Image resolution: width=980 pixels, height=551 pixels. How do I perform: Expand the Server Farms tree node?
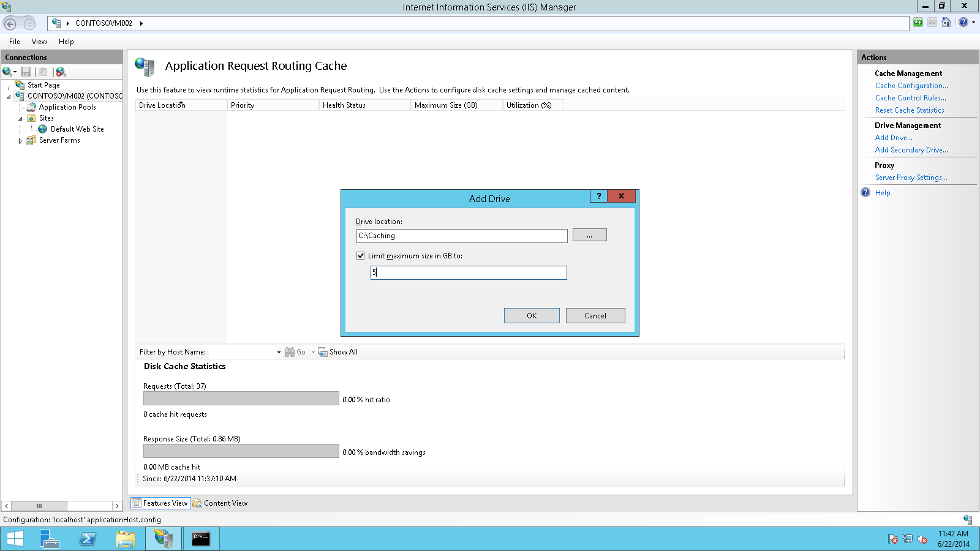(20, 141)
